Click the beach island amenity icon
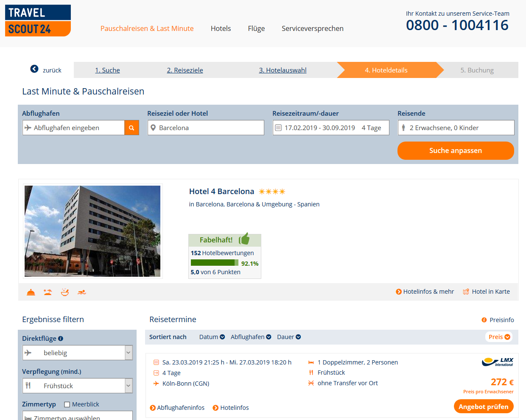The height and width of the screenshot is (420, 526). pyautogui.click(x=48, y=292)
